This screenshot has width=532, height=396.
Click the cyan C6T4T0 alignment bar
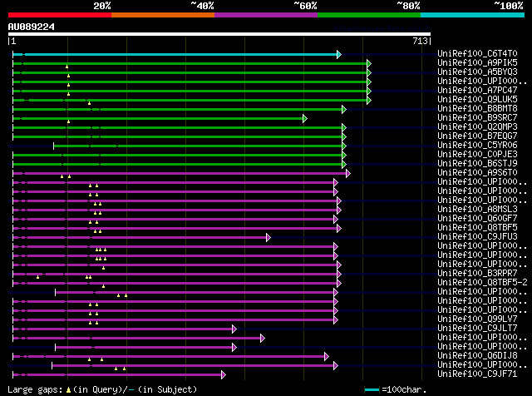175,54
